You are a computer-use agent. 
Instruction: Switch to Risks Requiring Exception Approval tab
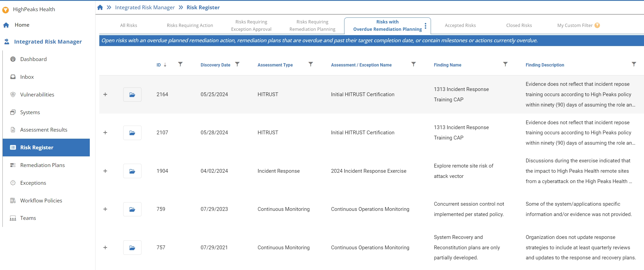pos(251,25)
